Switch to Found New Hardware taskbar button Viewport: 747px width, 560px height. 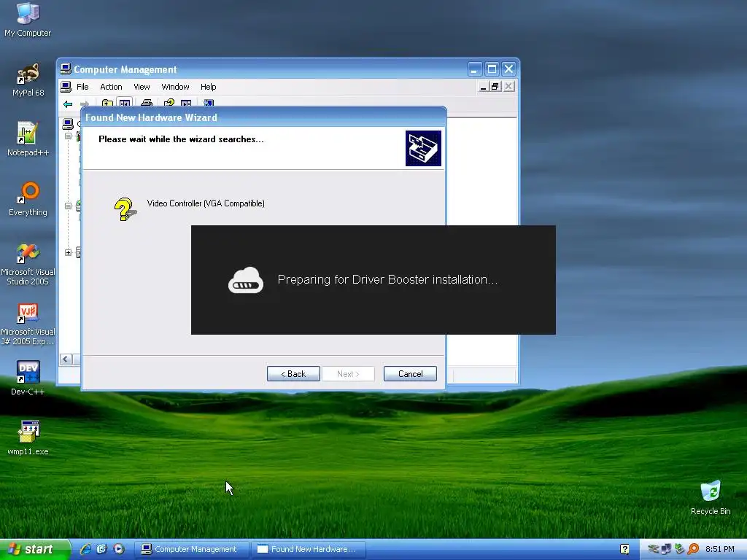pos(309,549)
